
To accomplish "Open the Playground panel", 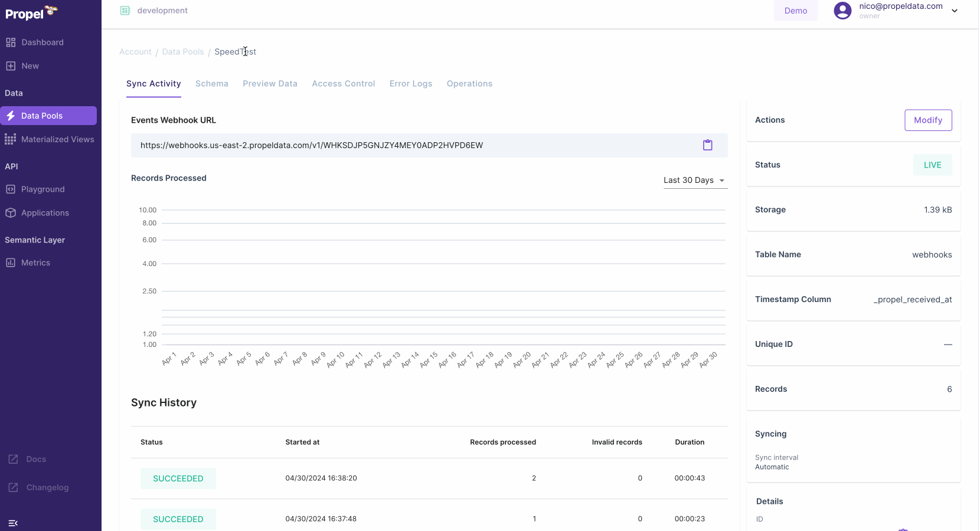I will click(43, 189).
